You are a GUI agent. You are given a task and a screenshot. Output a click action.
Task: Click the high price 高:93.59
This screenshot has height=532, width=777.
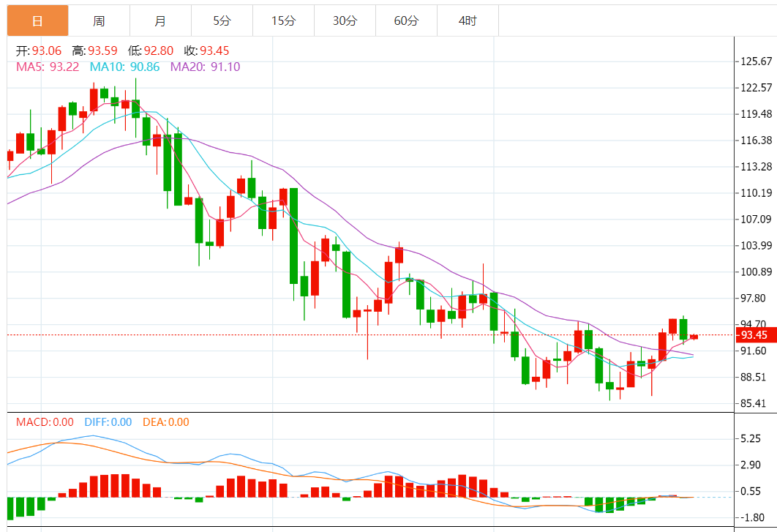(x=94, y=50)
